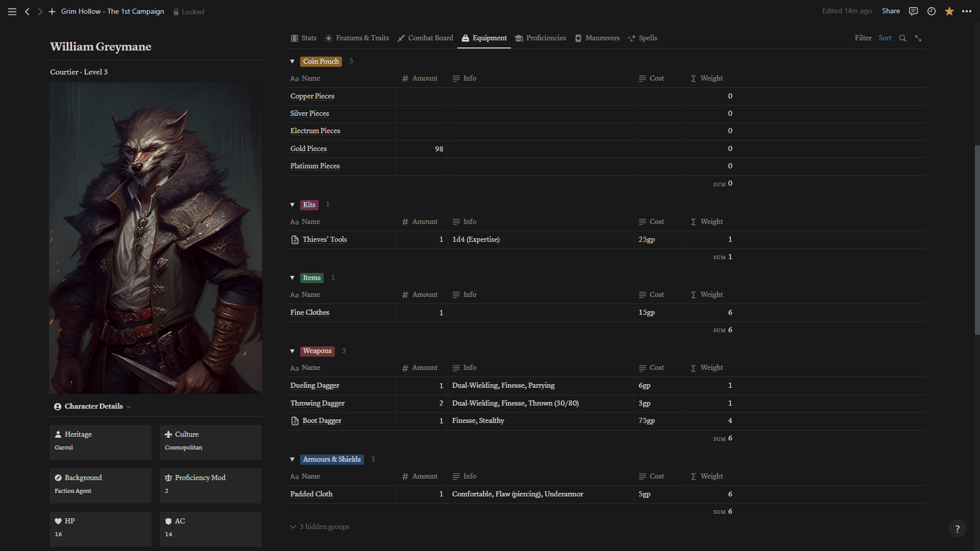This screenshot has height=551, width=980.
Task: Open database in full page view
Action: 918,38
